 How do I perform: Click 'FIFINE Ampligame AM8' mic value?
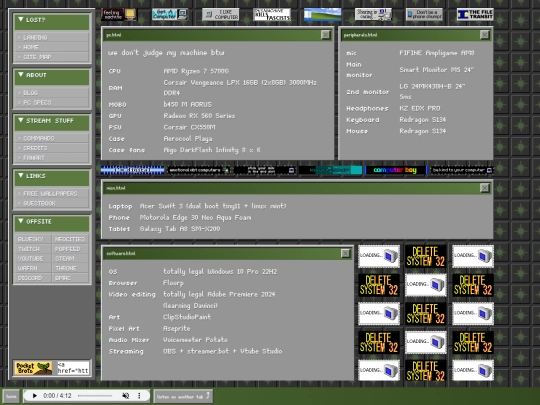(437, 53)
